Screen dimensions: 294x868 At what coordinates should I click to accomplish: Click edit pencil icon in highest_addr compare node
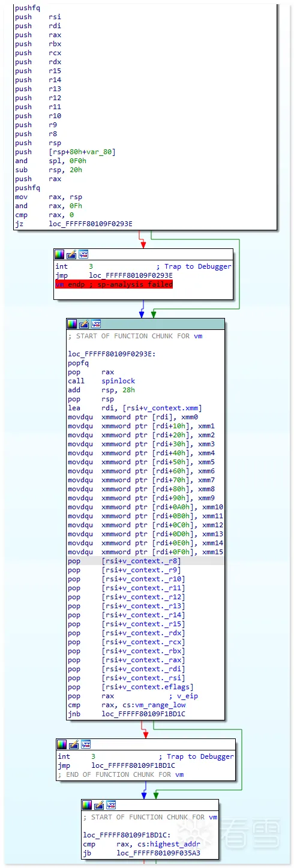(99, 805)
